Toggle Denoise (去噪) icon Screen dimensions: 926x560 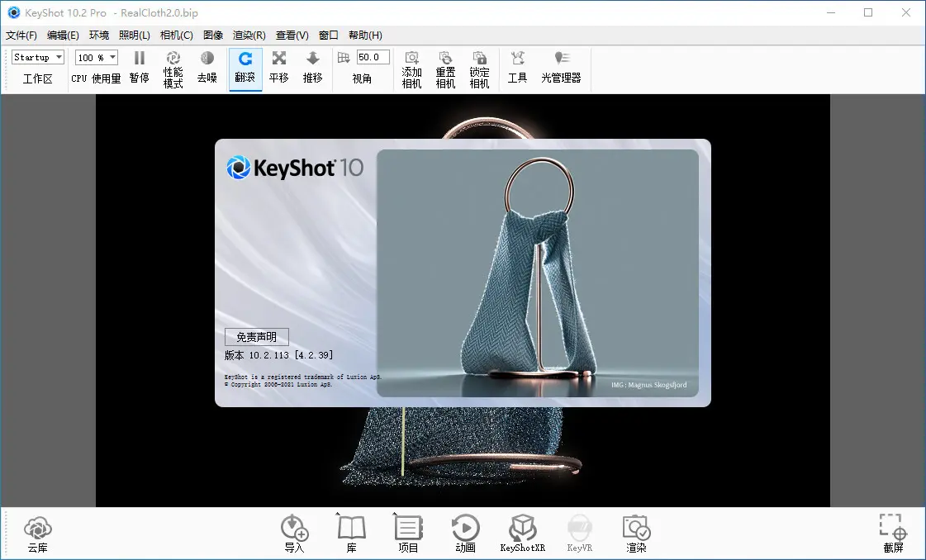coord(207,58)
